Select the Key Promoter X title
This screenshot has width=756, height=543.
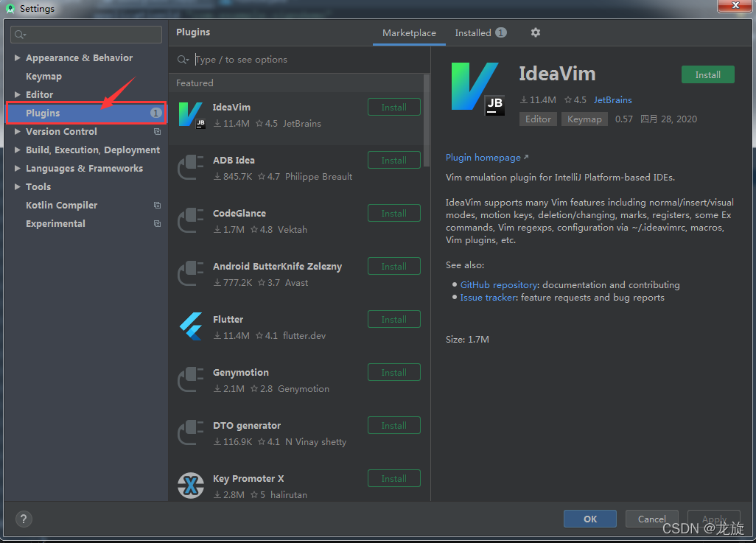[248, 478]
